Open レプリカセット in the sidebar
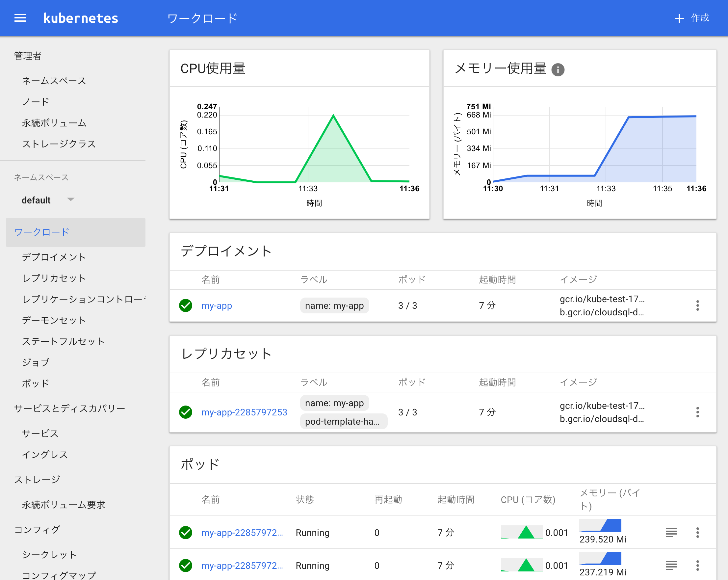This screenshot has width=728, height=580. (54, 278)
